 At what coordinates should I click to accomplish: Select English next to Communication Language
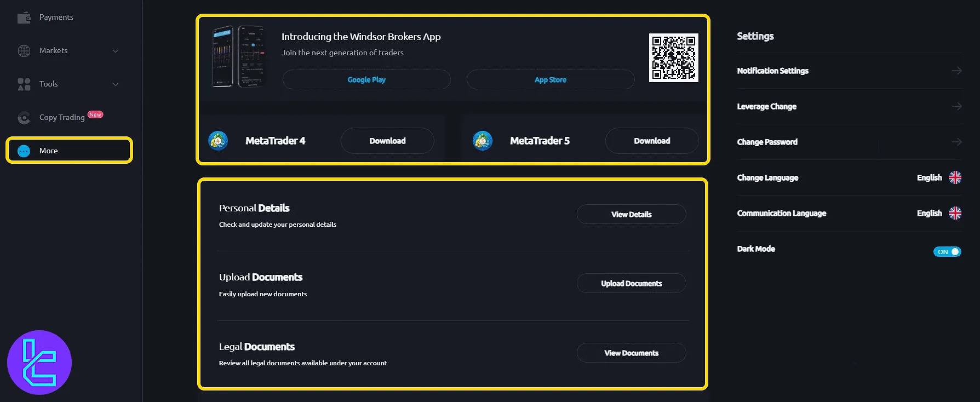(x=930, y=213)
